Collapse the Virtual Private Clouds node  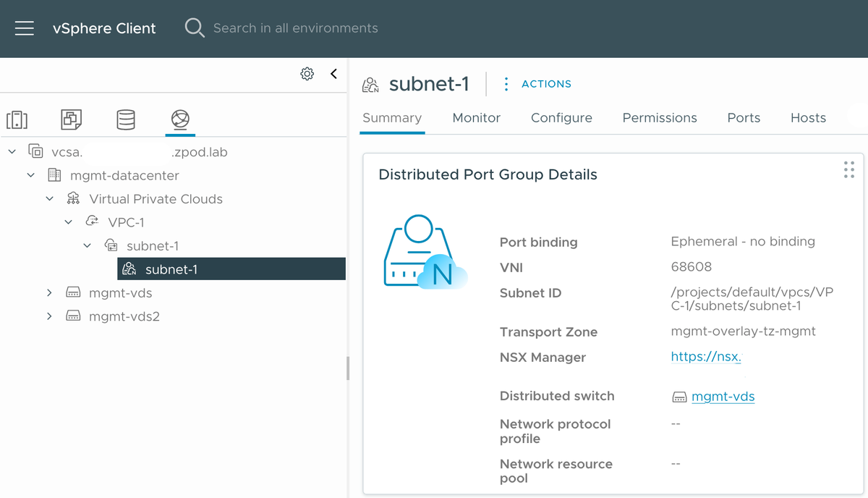point(49,199)
